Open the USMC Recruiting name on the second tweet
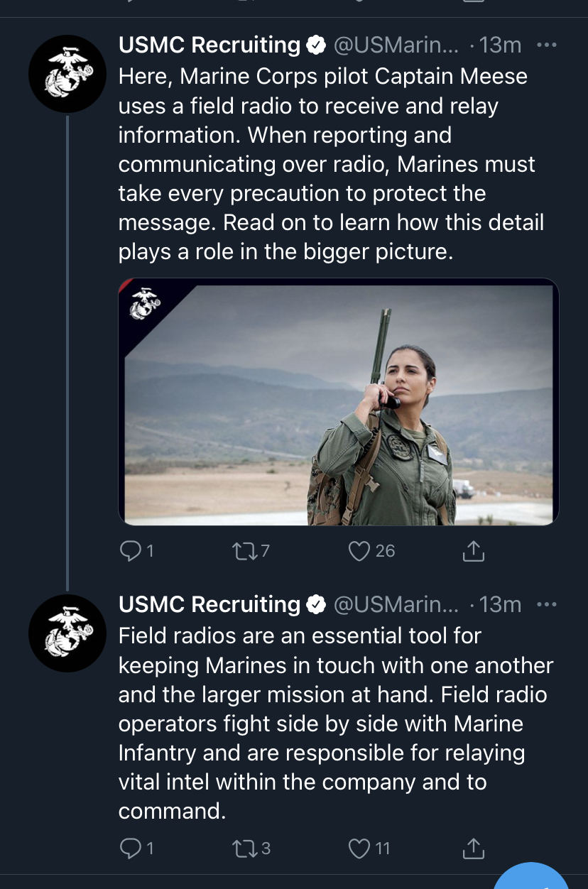The image size is (588, 889). (x=209, y=605)
